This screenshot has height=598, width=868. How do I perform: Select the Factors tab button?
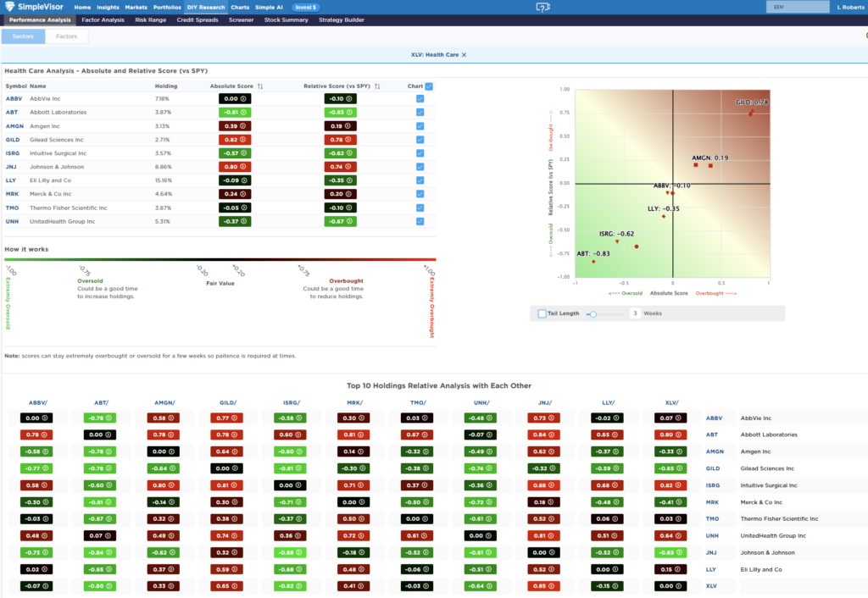(x=66, y=36)
